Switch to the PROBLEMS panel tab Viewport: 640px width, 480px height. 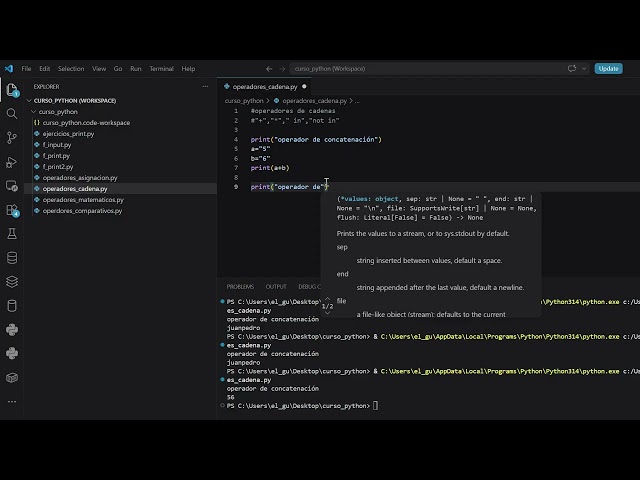(240, 287)
